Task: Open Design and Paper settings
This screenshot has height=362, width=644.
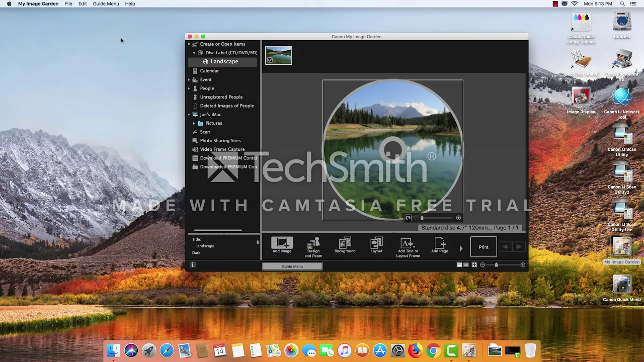Action: click(x=313, y=247)
